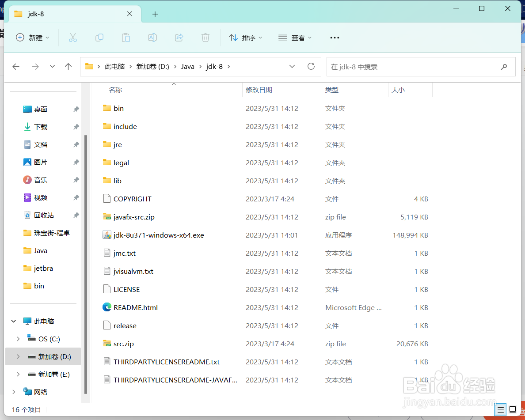Go back with the left arrow

click(x=16, y=67)
